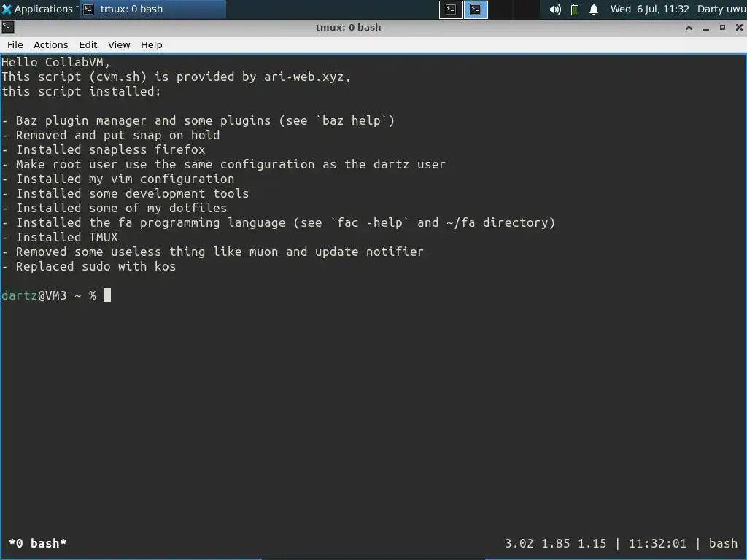Click the load average '3.02 1.85 1.15'
The height and width of the screenshot is (560, 747).
coord(555,543)
